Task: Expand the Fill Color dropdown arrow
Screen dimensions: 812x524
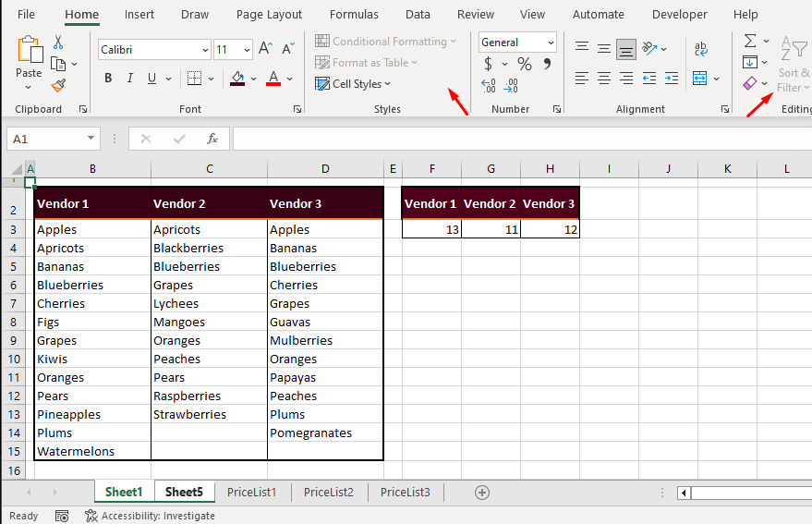Action: coord(253,79)
